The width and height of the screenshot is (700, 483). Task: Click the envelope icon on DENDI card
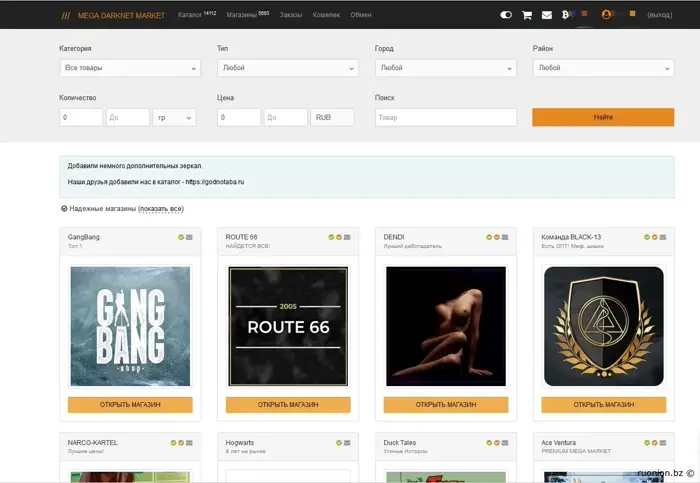point(504,237)
